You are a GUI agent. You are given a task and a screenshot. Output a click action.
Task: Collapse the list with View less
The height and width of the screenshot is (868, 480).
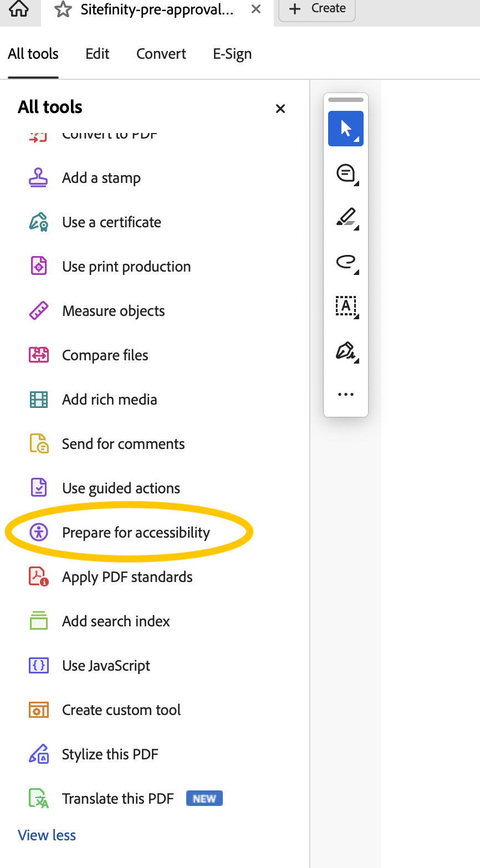click(47, 835)
